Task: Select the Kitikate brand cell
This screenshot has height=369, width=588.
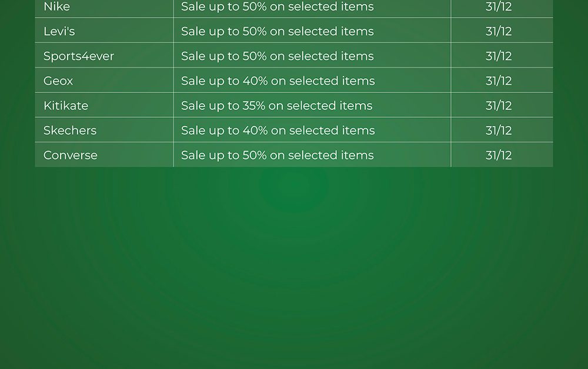Action: click(x=66, y=105)
